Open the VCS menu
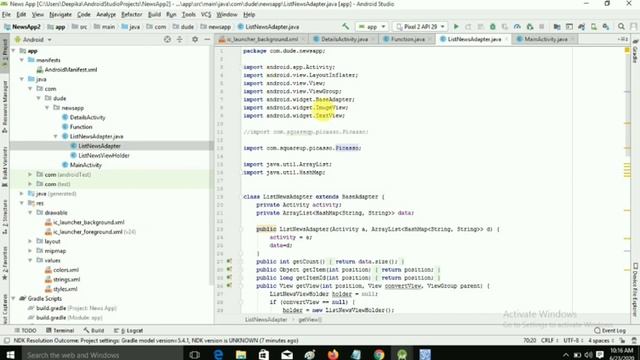The width and height of the screenshot is (640, 360). tap(206, 14)
